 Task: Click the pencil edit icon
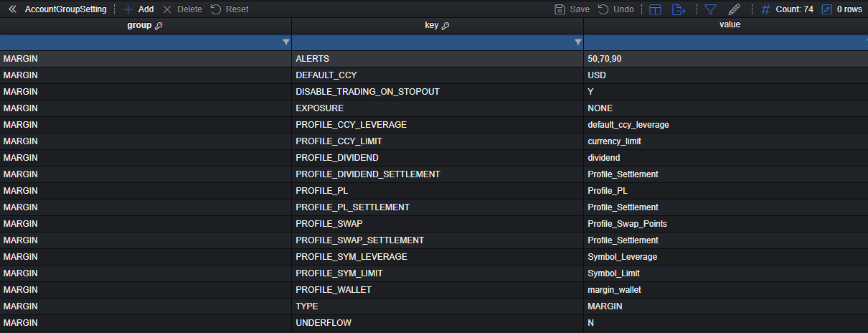[734, 9]
